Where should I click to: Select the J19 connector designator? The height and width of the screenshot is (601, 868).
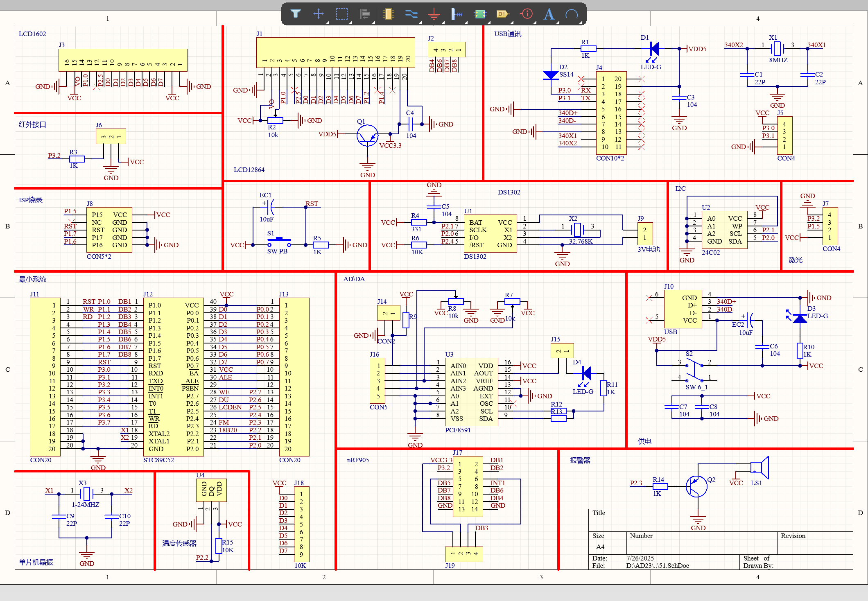tap(450, 565)
